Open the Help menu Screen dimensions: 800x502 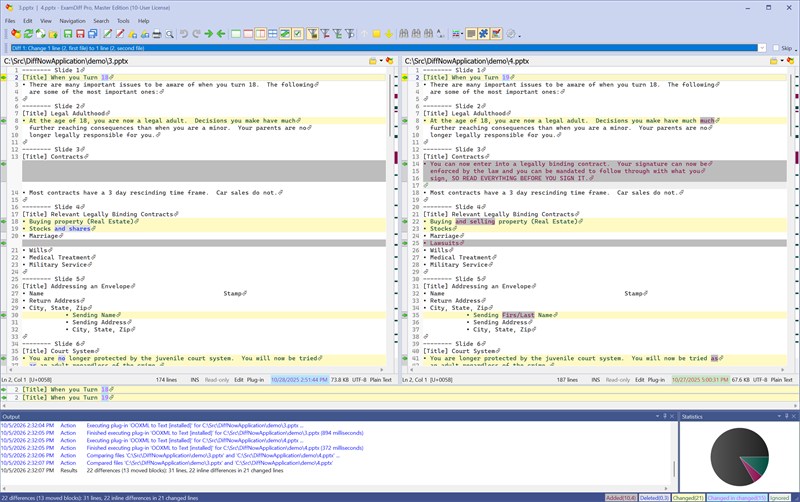pos(143,21)
